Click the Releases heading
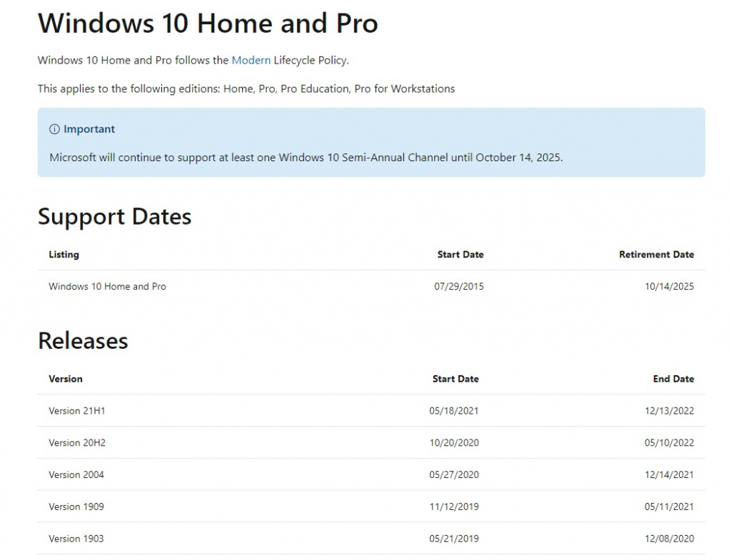Screen dimensions: 731x560 tap(83, 340)
